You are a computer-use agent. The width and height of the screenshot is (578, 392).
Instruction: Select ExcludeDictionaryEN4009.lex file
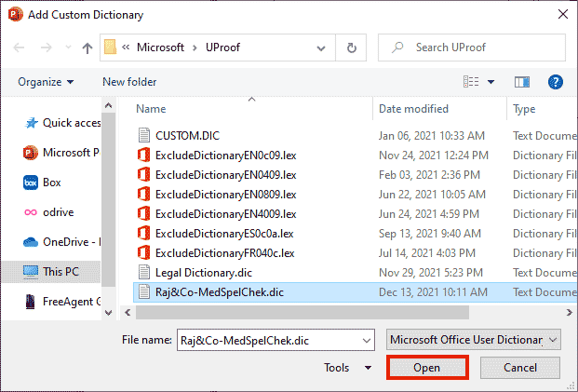tap(225, 214)
